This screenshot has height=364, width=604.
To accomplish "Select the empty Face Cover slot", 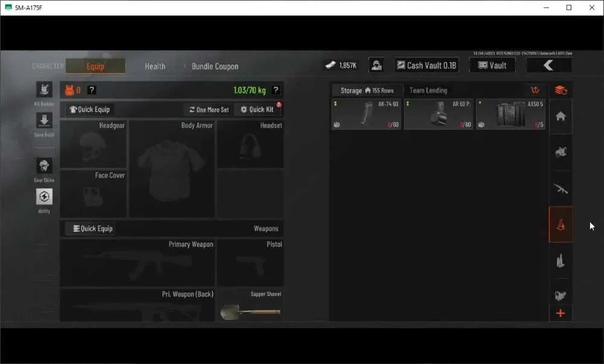I will 93,194.
